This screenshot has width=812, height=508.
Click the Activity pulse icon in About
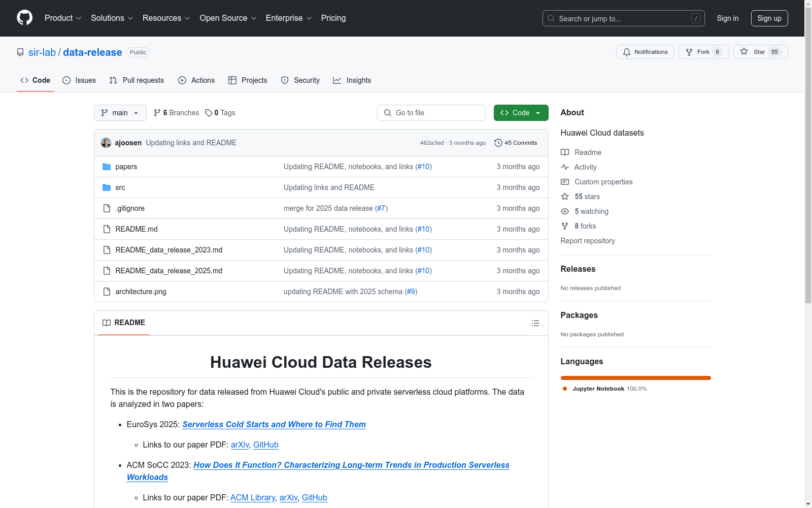tap(565, 167)
